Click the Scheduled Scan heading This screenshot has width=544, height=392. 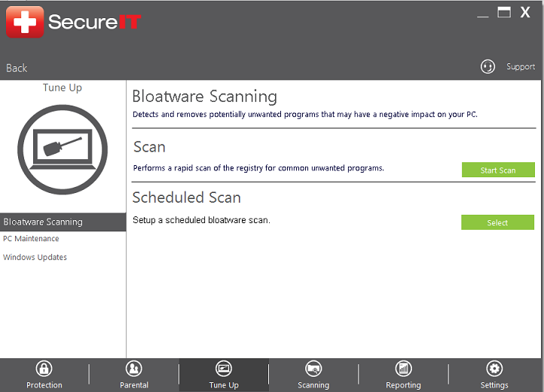187,198
